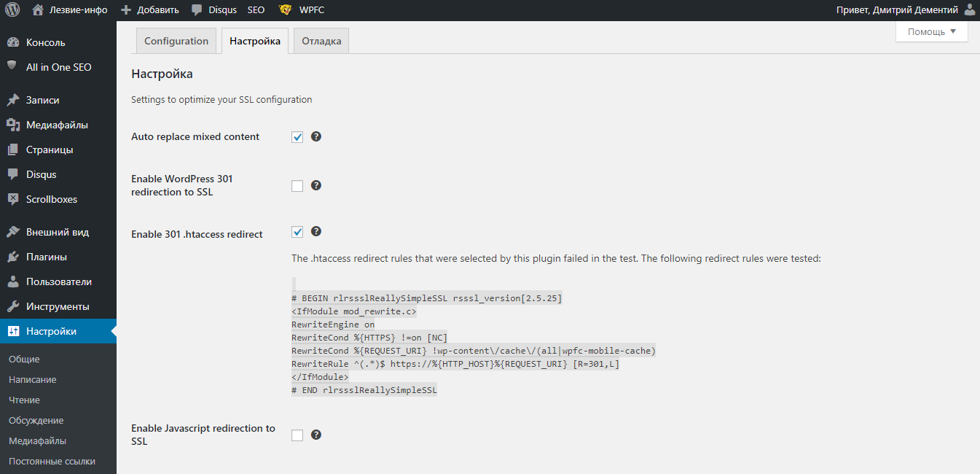The image size is (980, 474).
Task: Click help icon next to Javascript redirection
Action: [x=316, y=435]
